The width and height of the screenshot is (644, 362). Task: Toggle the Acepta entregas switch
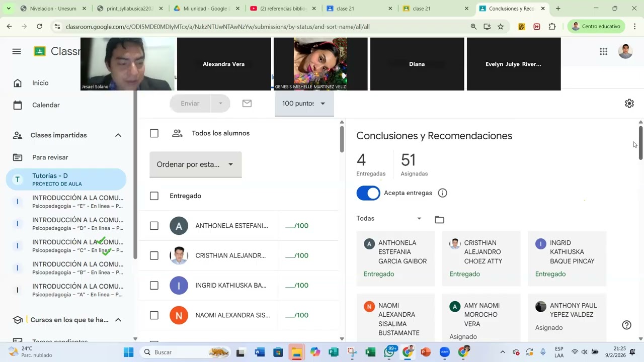click(368, 193)
